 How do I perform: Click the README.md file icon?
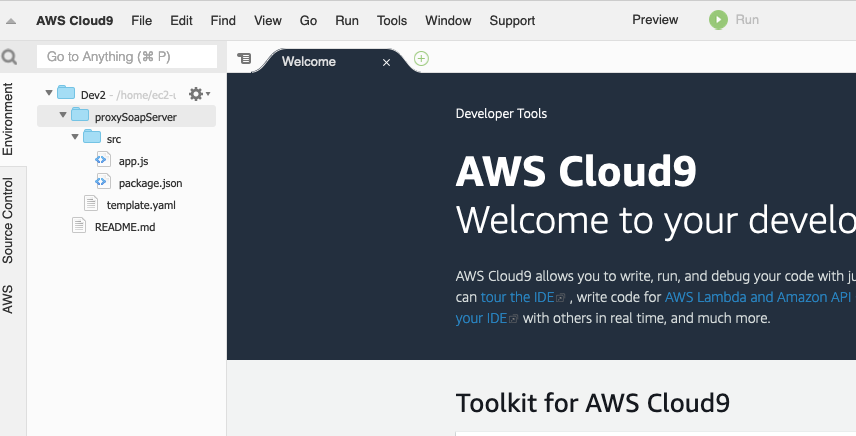[x=79, y=225]
